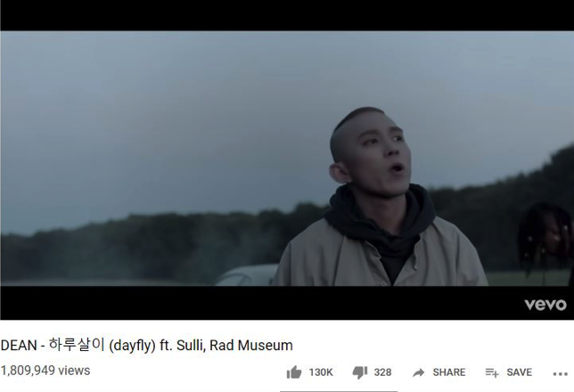Click "(dayfly)" in the video title
Viewport: 574px width, 392px height.
133,346
